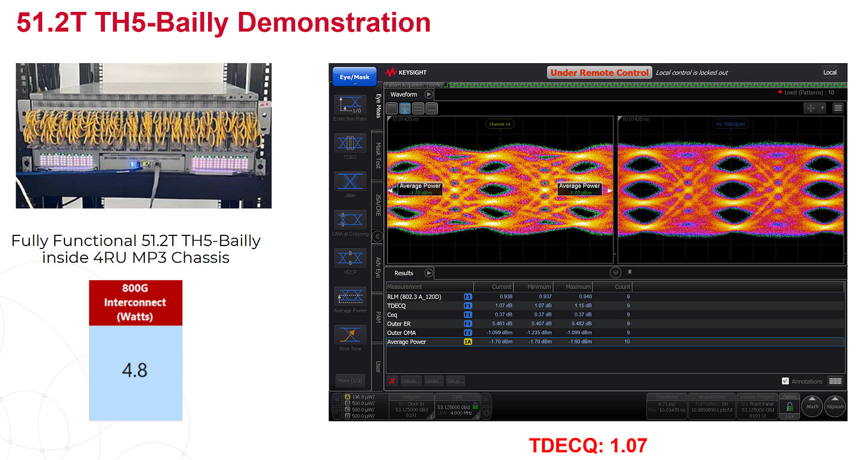
Task: Click the Local button
Action: 830,72
